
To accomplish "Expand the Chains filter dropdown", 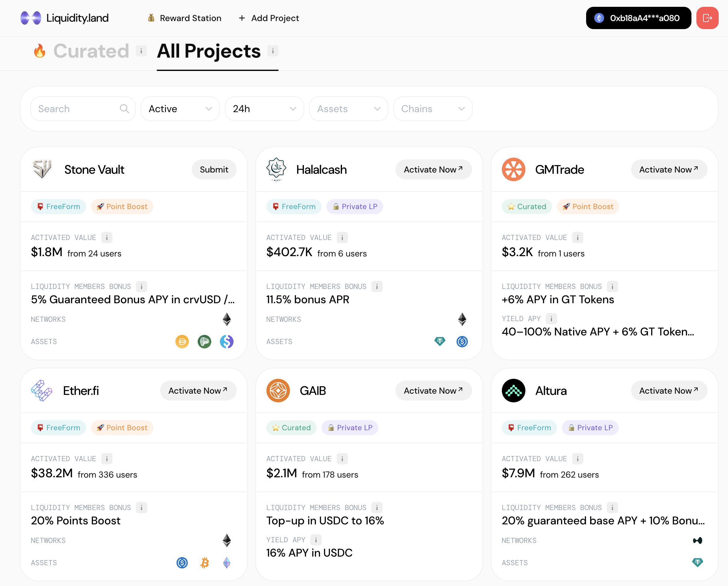I will (x=433, y=109).
